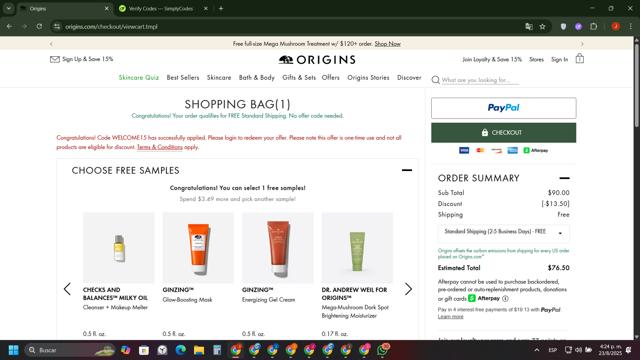Viewport: 640px width, 360px height.
Task: Click the Sign In link
Action: (559, 60)
